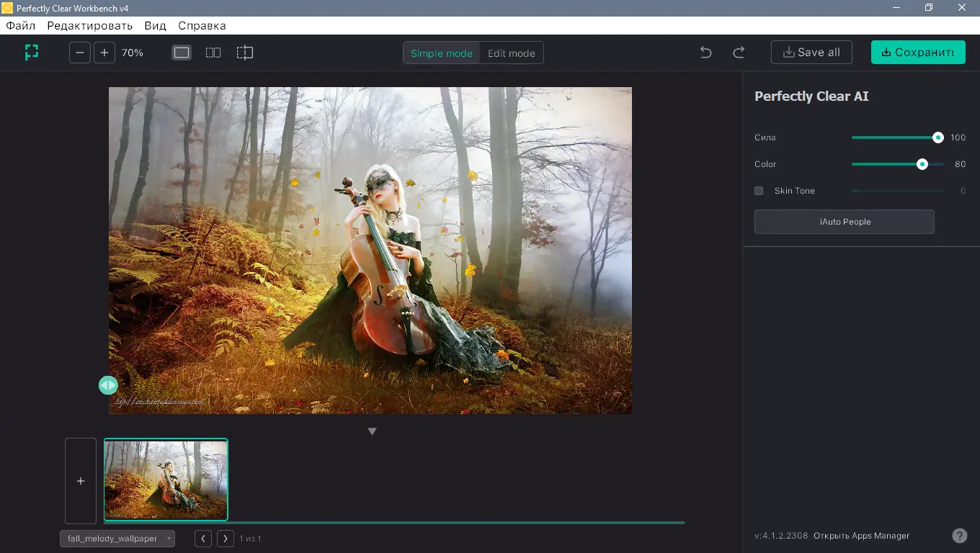This screenshot has width=980, height=553.
Task: Add a new image with plus tile
Action: (81, 481)
